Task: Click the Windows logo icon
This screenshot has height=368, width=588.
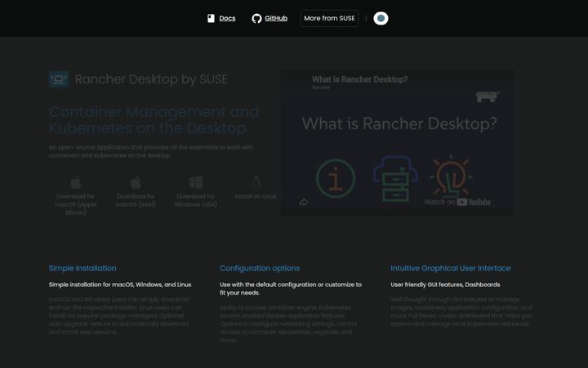Action: click(x=196, y=182)
